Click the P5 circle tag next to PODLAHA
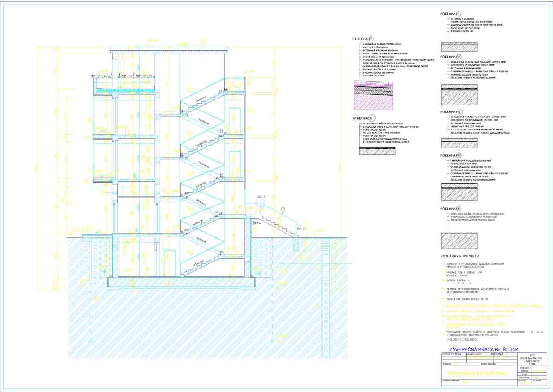 coord(459,208)
